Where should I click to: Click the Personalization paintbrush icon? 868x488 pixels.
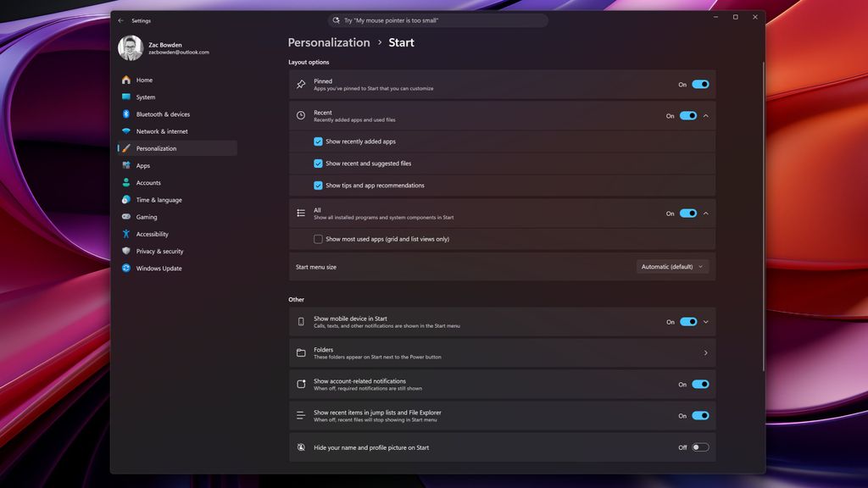[126, 148]
